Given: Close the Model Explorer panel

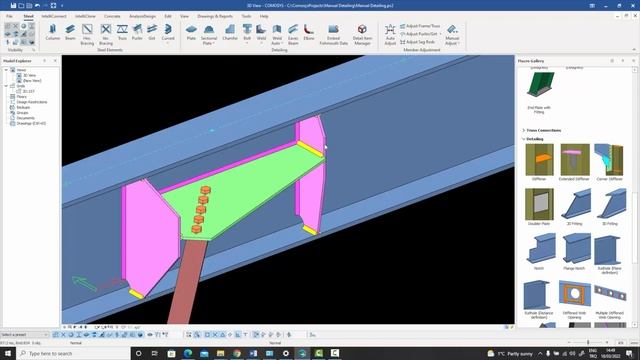Looking at the screenshot, I should [56, 61].
